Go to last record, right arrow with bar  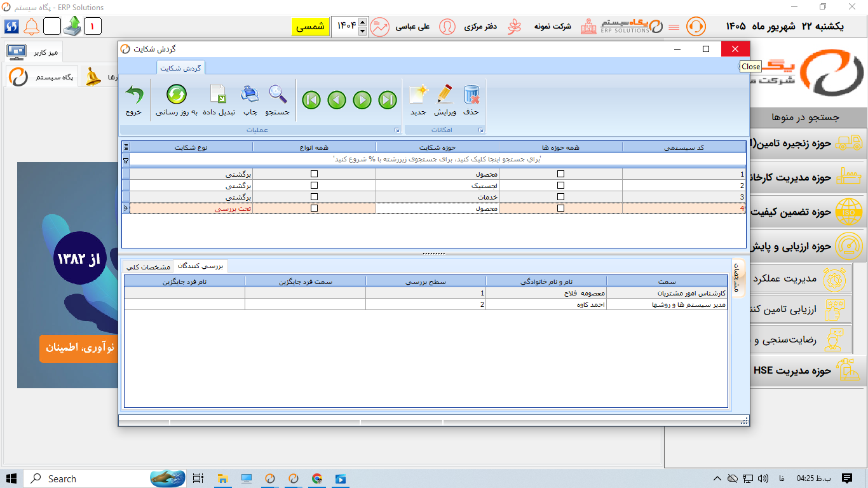click(388, 100)
